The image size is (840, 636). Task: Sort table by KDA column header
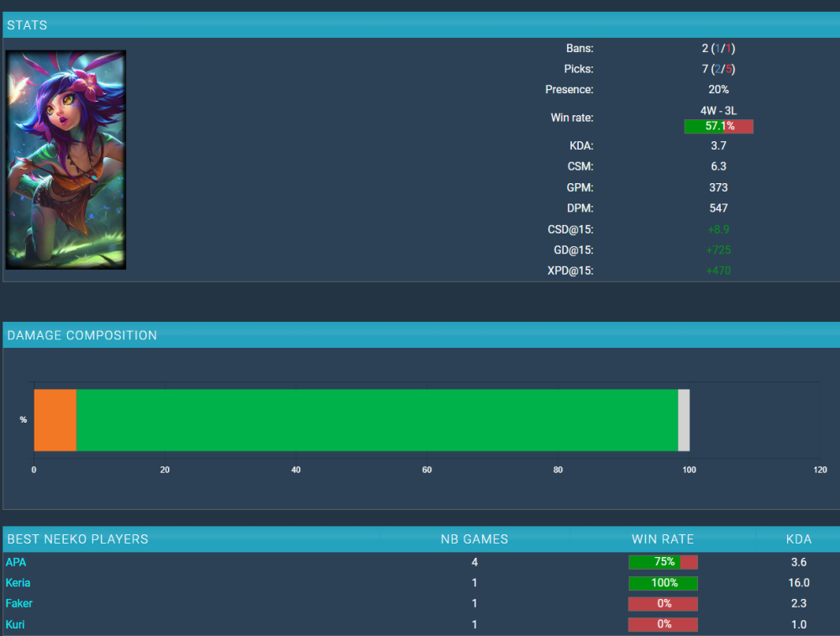pos(799,539)
